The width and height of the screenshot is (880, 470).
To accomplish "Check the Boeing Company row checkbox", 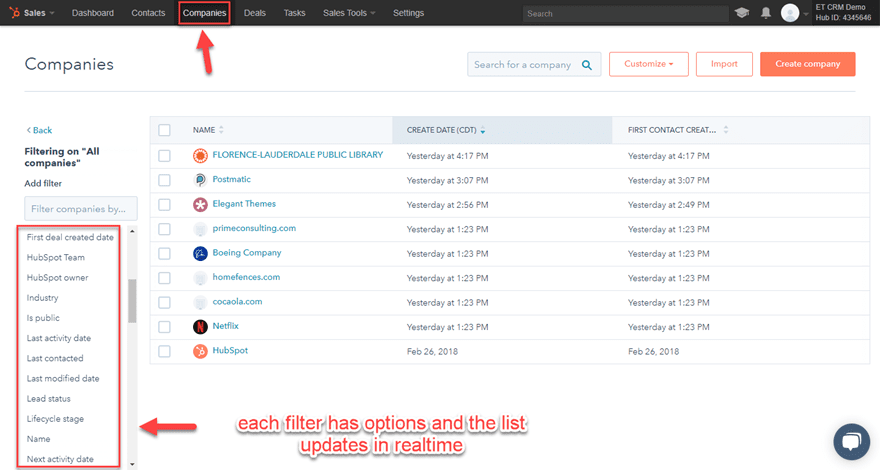I will click(x=164, y=253).
